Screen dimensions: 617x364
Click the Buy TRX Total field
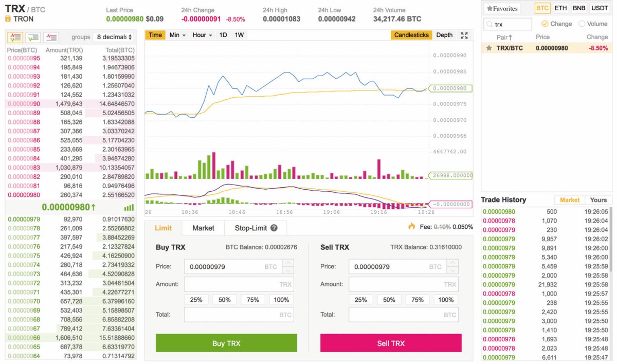point(239,315)
